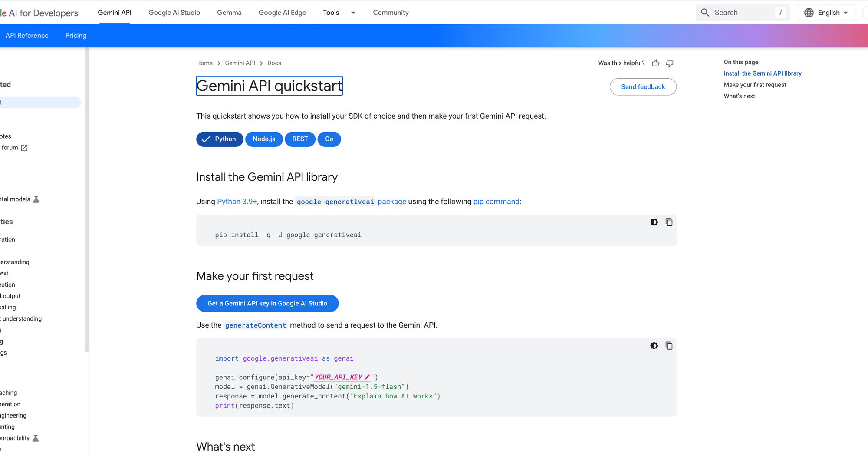Follow the Python 3.9+ link
The height and width of the screenshot is (454, 868).
tap(237, 202)
